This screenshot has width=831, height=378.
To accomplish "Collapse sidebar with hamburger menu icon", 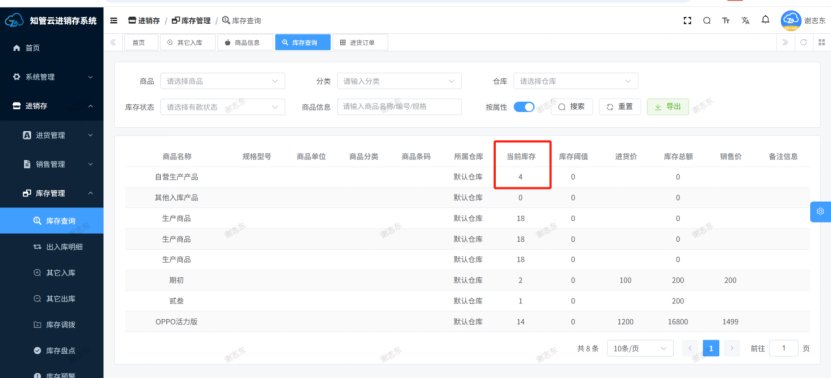I will click(113, 21).
